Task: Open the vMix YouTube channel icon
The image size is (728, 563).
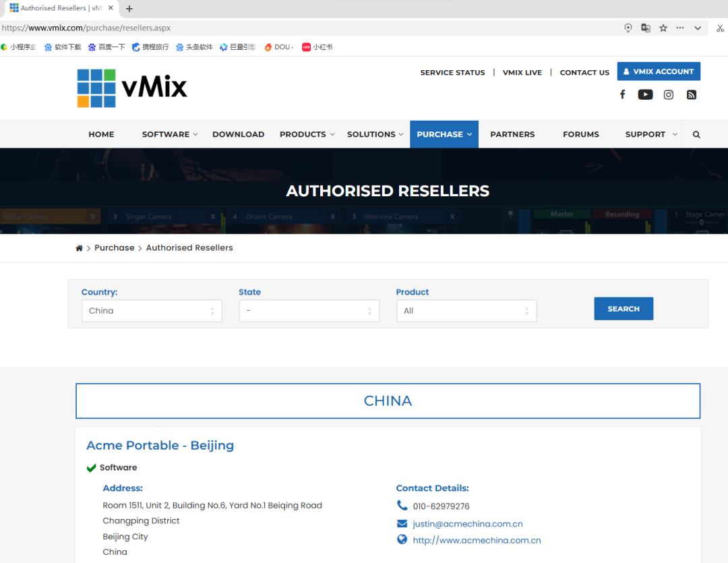Action: (645, 95)
